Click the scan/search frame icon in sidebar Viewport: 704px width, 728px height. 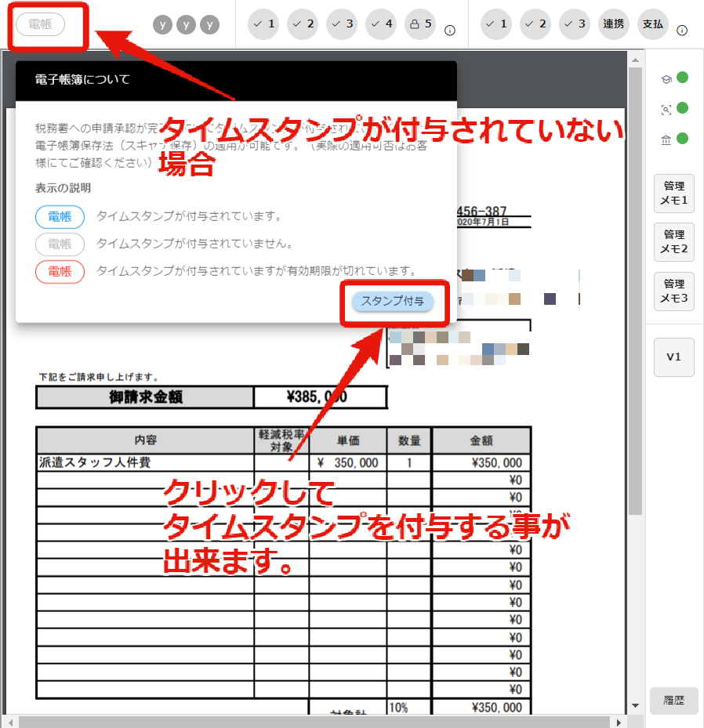click(666, 110)
